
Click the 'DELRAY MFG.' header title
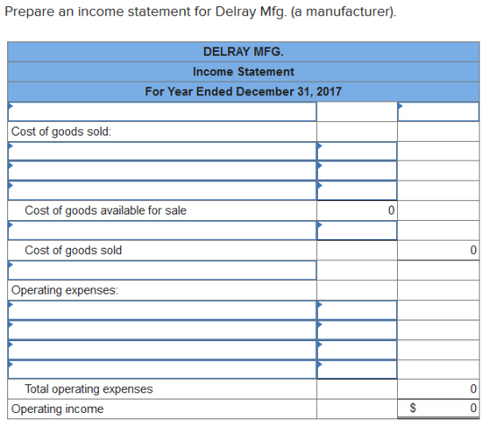click(x=243, y=52)
